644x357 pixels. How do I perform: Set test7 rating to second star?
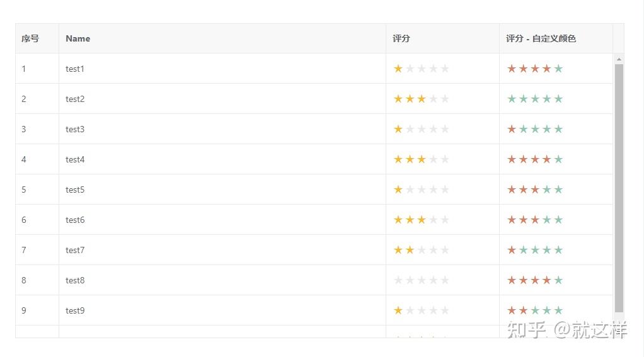[410, 250]
